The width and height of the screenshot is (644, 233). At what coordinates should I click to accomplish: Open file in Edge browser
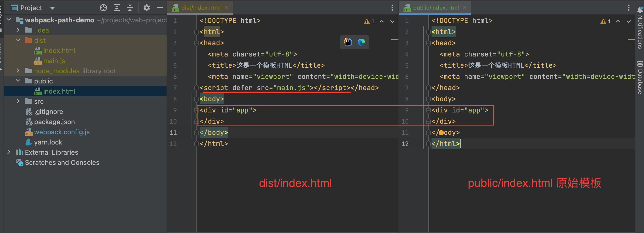(x=361, y=42)
